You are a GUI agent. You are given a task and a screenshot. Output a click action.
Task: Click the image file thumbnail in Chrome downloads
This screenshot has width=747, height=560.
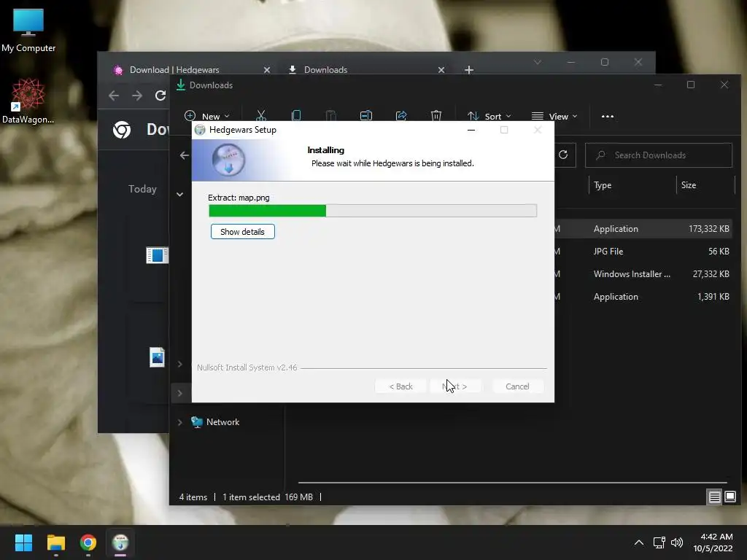point(157,357)
